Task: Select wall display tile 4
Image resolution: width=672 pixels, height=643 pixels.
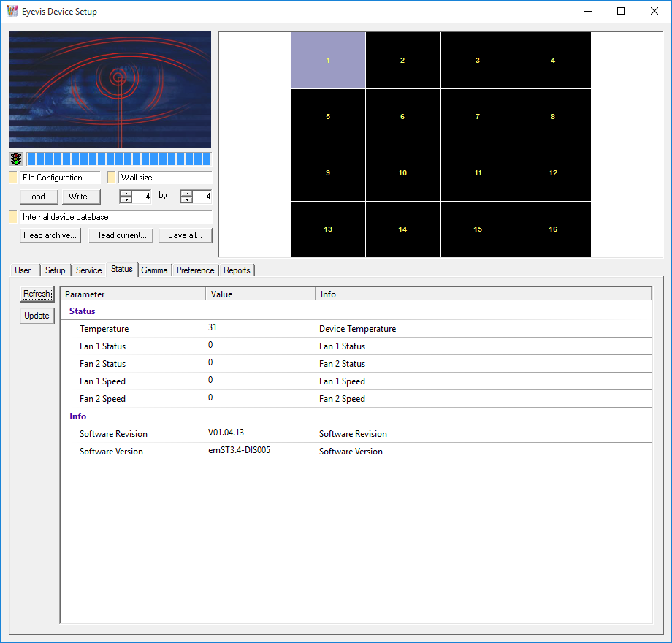Action: (553, 61)
